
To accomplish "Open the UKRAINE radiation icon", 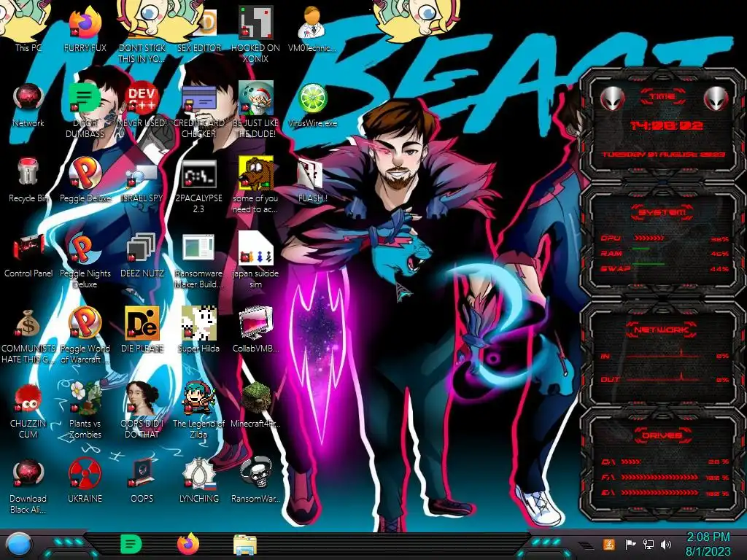I will tap(85, 481).
